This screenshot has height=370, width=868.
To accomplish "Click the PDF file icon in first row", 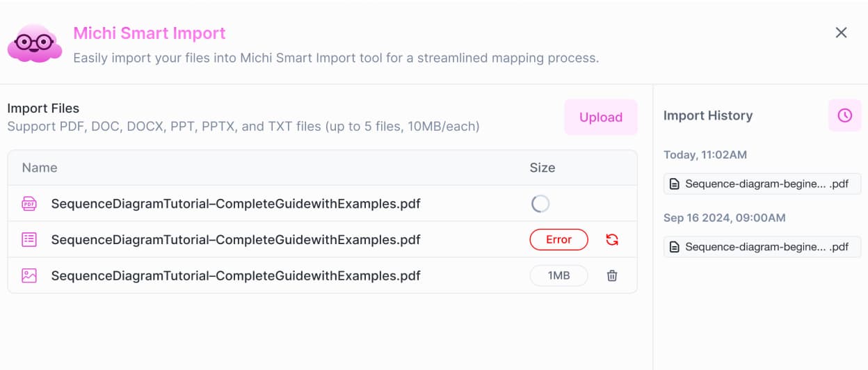I will point(29,204).
